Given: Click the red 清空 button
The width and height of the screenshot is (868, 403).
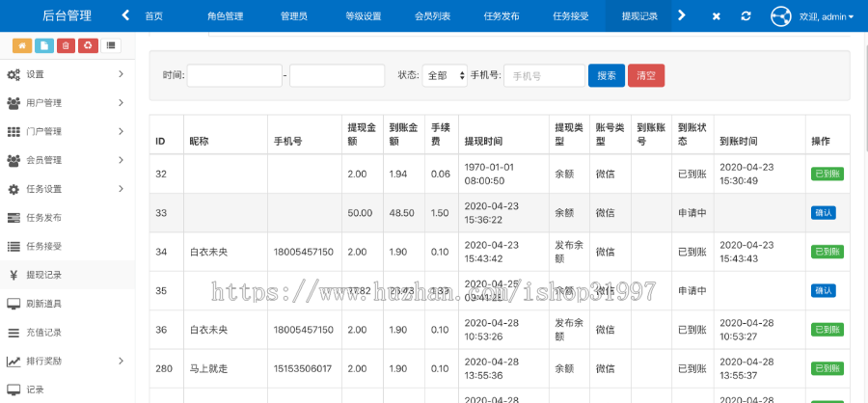Looking at the screenshot, I should click(646, 76).
